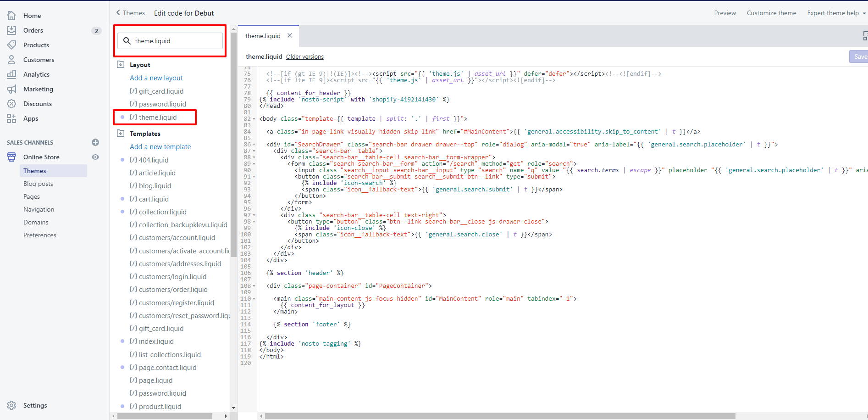The width and height of the screenshot is (868, 420).
Task: Expand the Expert theme help dropdown
Action: 864,13
